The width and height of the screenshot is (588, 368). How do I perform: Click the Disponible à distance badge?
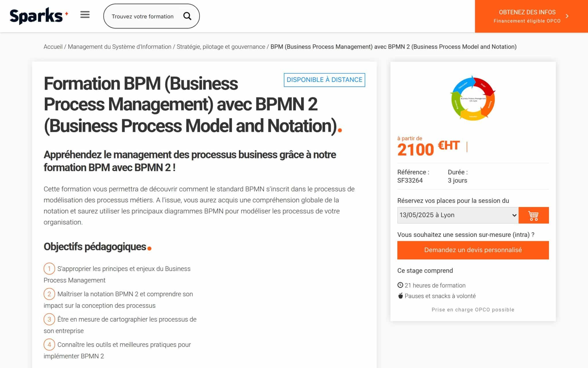click(324, 80)
